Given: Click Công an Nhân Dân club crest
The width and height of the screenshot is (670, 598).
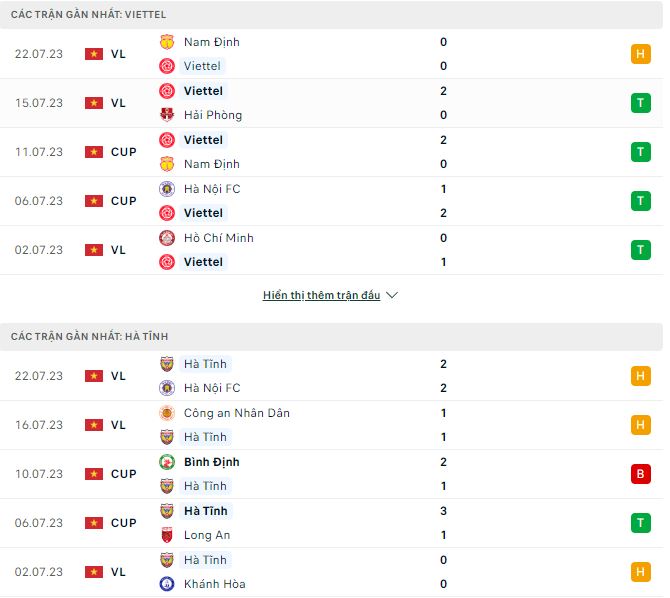Looking at the screenshot, I should [x=167, y=413].
